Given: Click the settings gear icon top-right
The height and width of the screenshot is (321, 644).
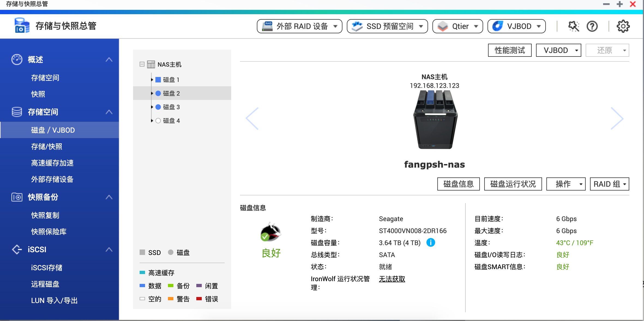Looking at the screenshot, I should coord(623,26).
